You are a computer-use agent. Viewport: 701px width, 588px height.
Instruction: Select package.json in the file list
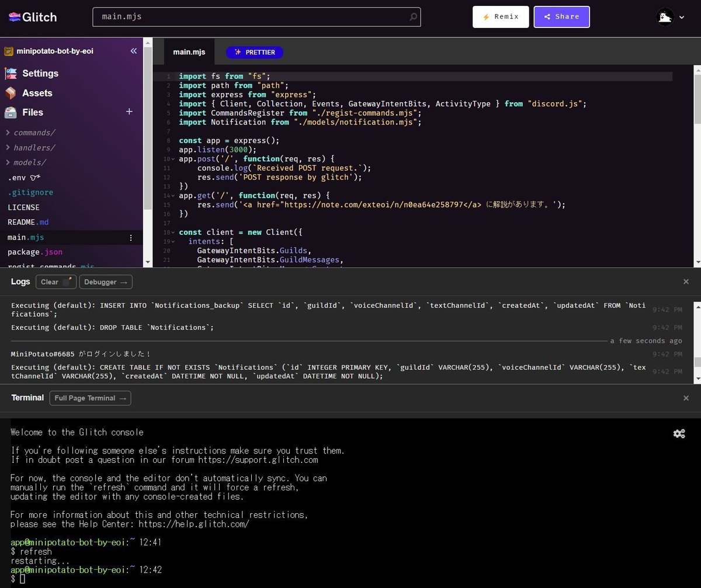(x=34, y=251)
